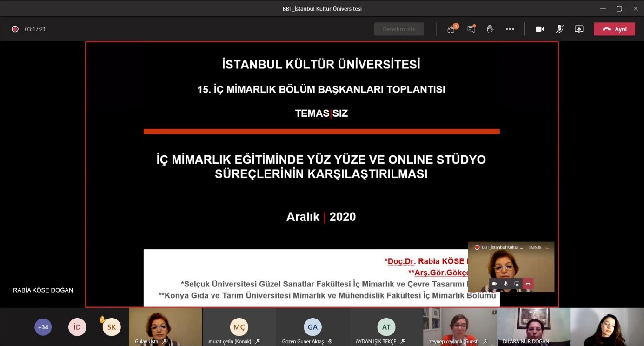Click the recording indicator next to the timer
The height and width of the screenshot is (346, 644).
tap(15, 29)
